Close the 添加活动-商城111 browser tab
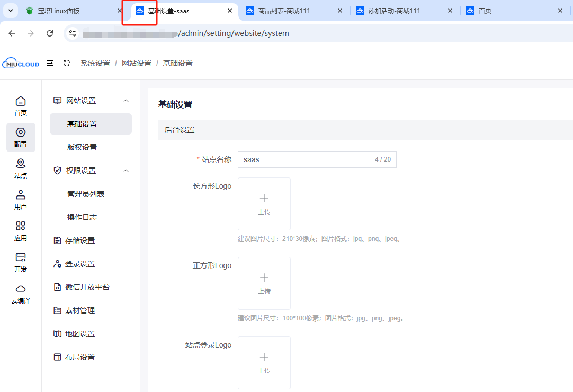 pos(450,11)
